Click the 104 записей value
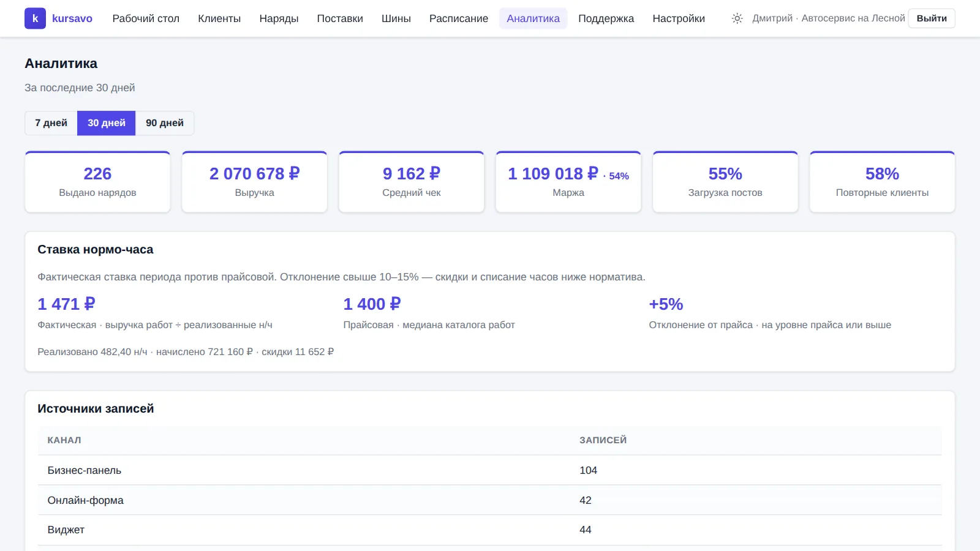The width and height of the screenshot is (980, 551). [588, 470]
